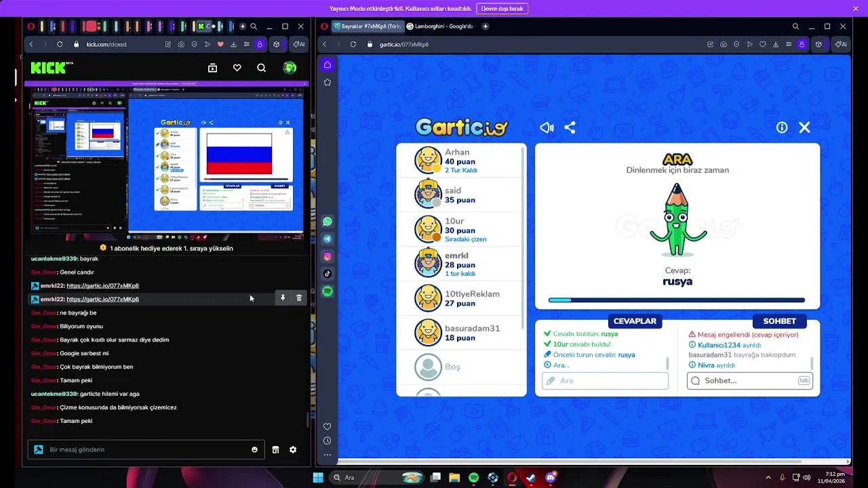Open sidebar three-dots setup menu
The image size is (868, 488).
(x=327, y=455)
